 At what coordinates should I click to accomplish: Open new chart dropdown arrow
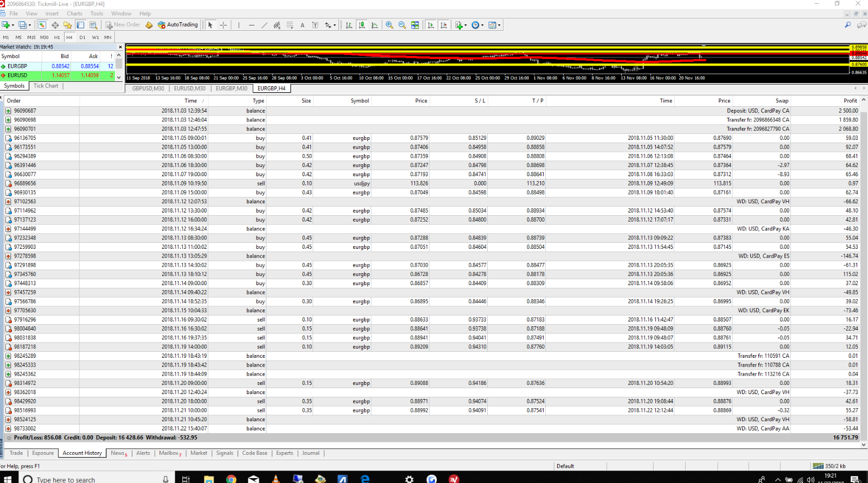(x=13, y=25)
